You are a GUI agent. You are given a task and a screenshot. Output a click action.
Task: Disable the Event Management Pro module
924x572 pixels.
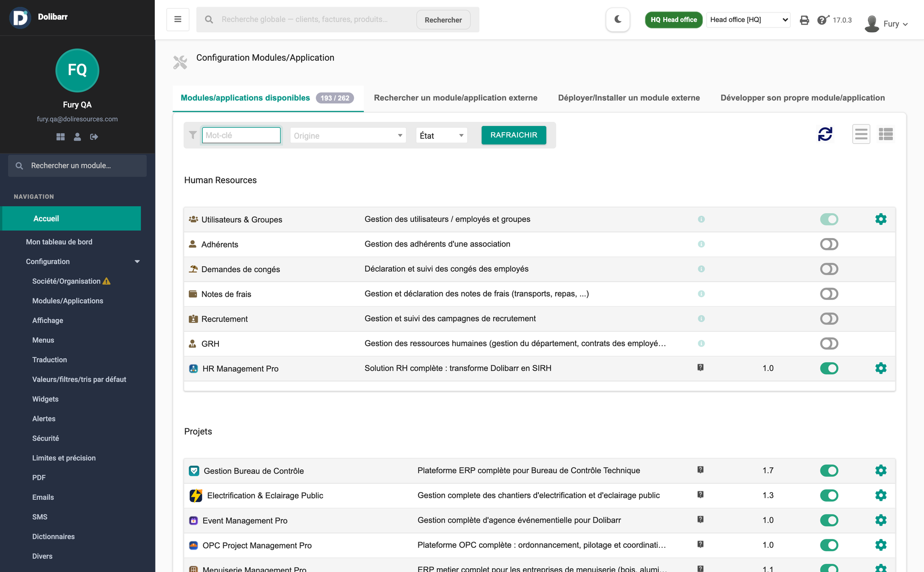(x=829, y=520)
